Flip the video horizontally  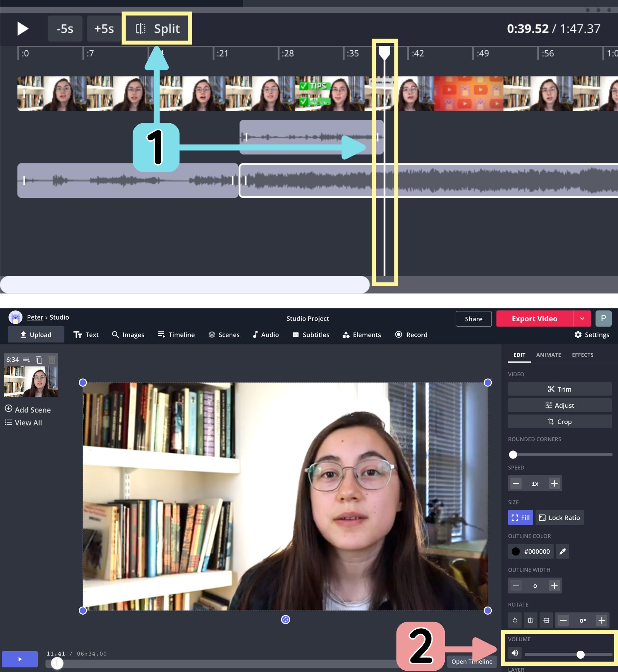click(x=531, y=621)
